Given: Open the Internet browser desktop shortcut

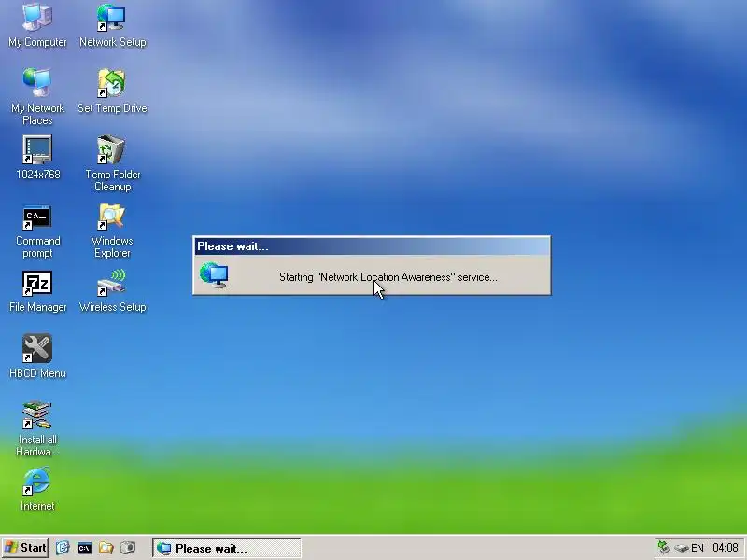Looking at the screenshot, I should [37, 489].
